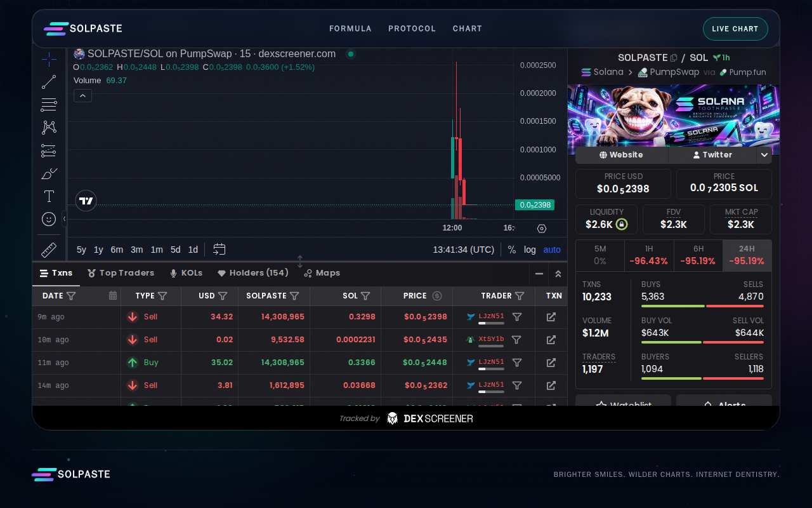Pick the brush drawing tool
The width and height of the screenshot is (812, 508).
coord(49,173)
